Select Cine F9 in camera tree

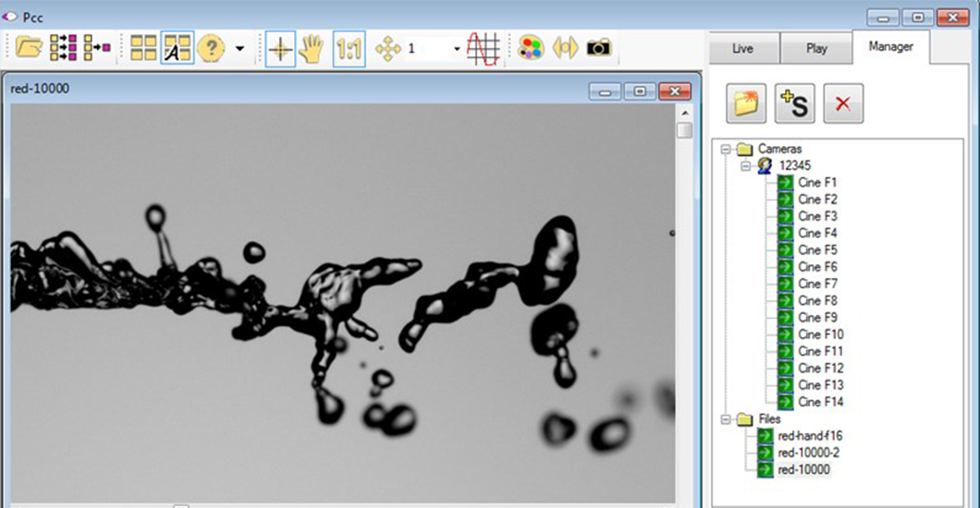(817, 318)
